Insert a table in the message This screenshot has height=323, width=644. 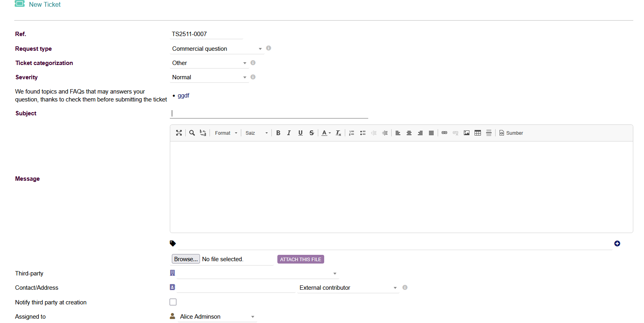478,133
